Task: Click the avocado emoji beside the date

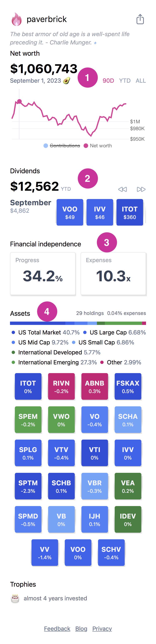Action: coord(66,81)
